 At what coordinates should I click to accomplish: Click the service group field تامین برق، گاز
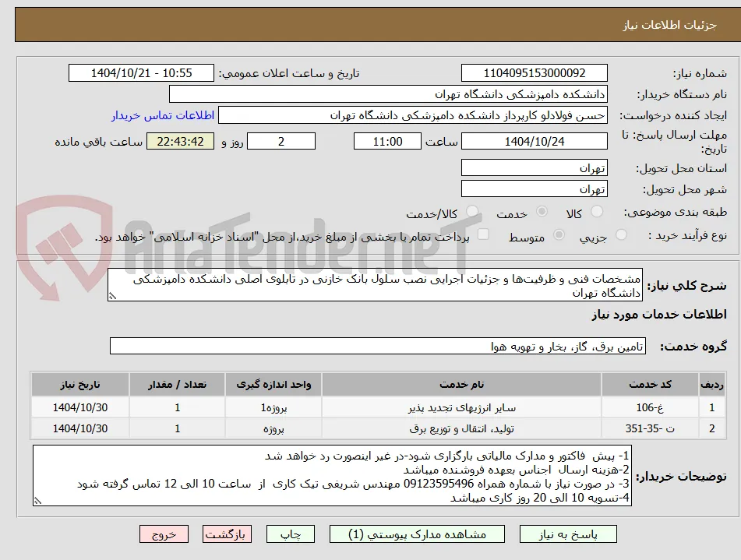point(378,347)
